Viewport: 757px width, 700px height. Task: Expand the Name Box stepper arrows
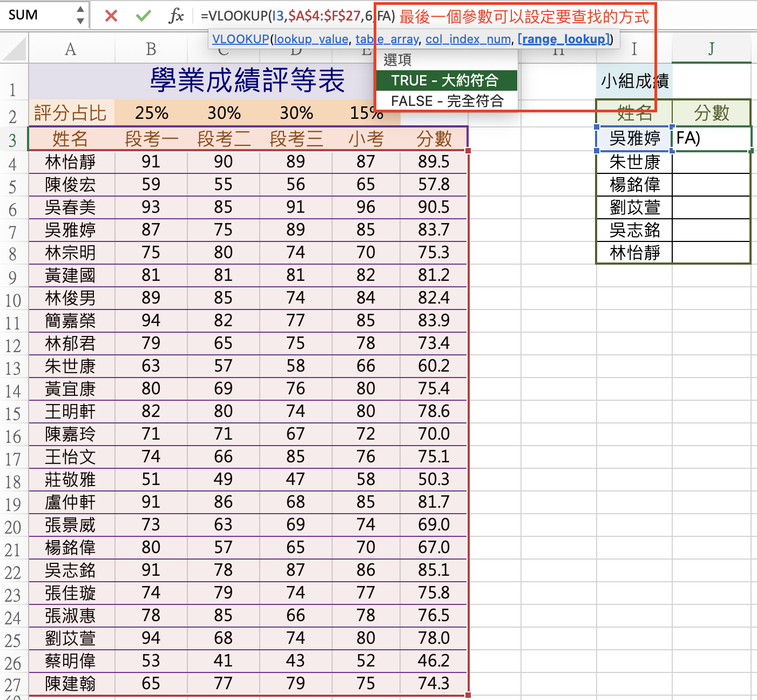click(x=80, y=15)
